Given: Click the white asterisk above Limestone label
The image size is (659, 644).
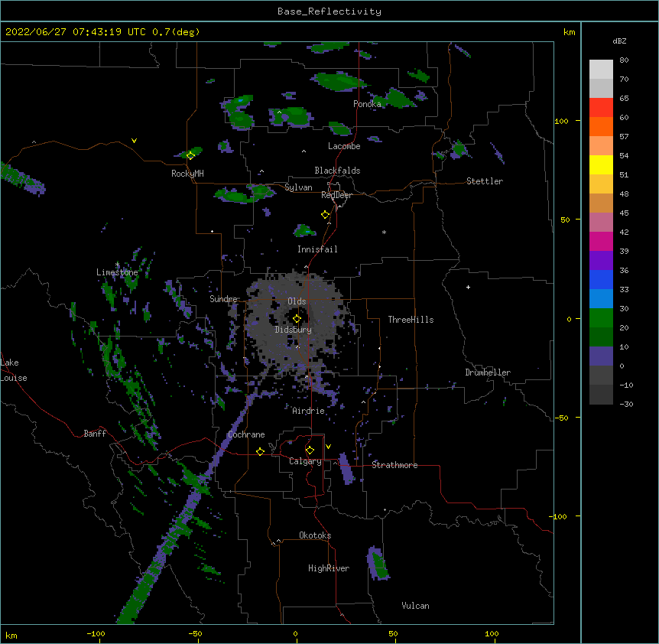Looking at the screenshot, I should pos(117,265).
